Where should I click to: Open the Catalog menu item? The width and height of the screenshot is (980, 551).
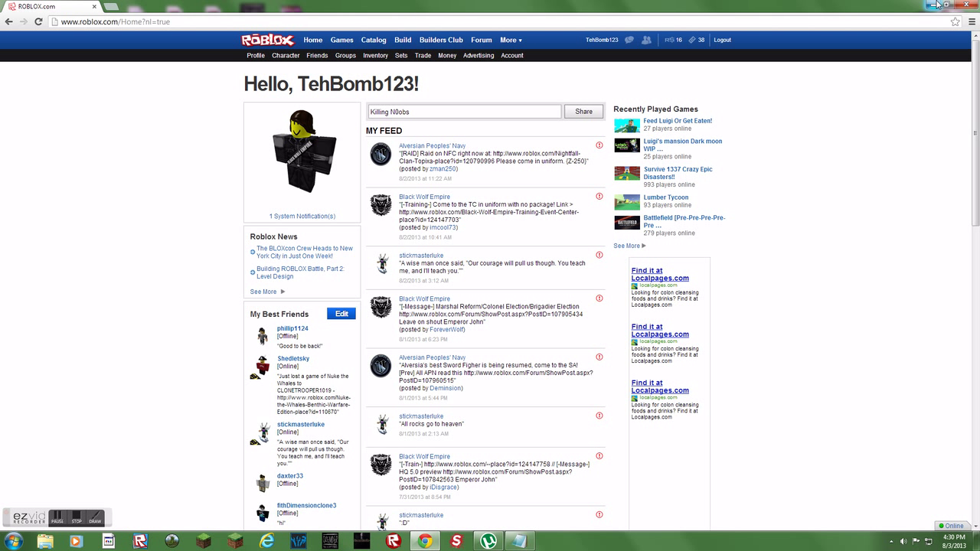[374, 40]
